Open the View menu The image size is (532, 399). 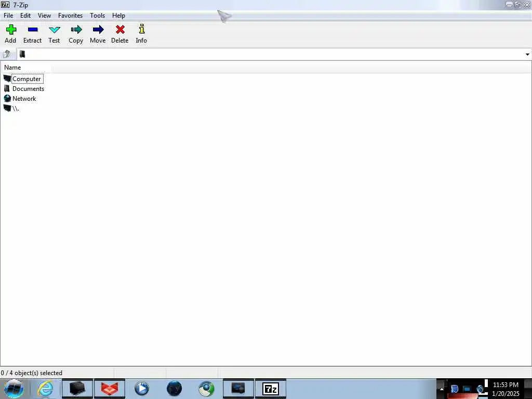[x=44, y=16]
